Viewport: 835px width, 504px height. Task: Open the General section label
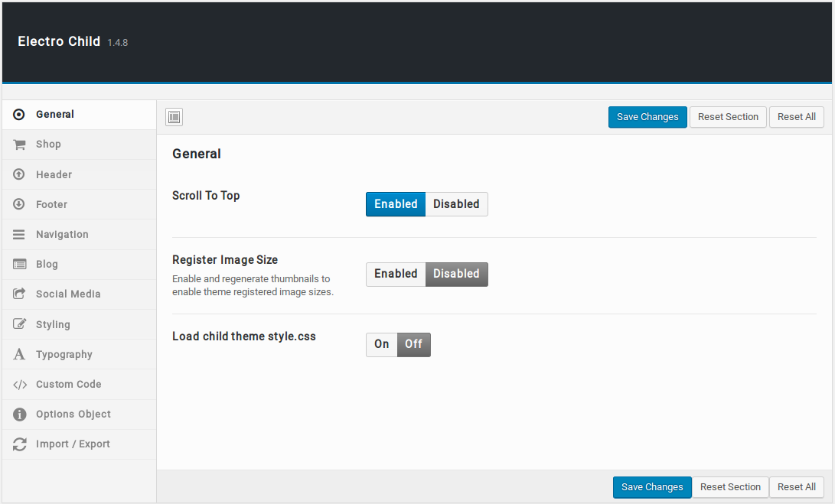55,115
